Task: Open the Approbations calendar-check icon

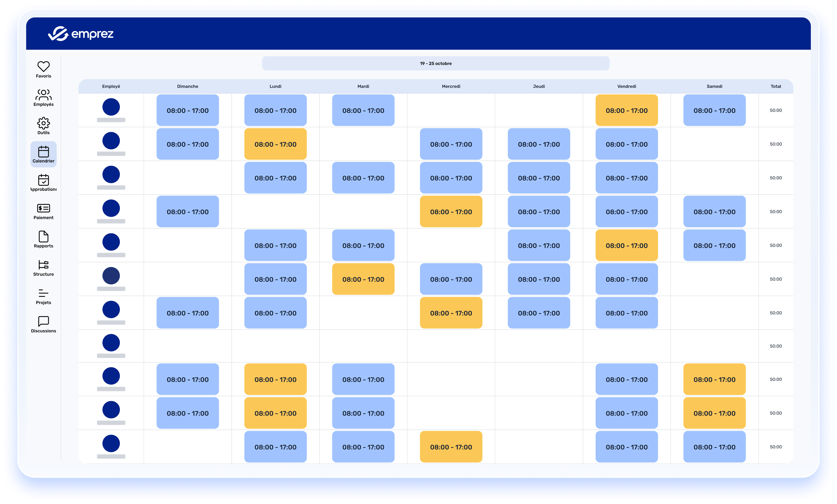Action: [44, 180]
